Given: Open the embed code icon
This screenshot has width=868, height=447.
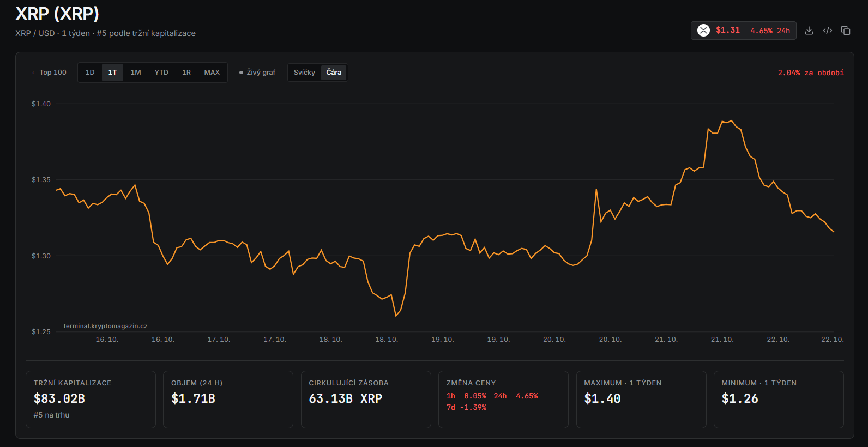Looking at the screenshot, I should (x=828, y=31).
